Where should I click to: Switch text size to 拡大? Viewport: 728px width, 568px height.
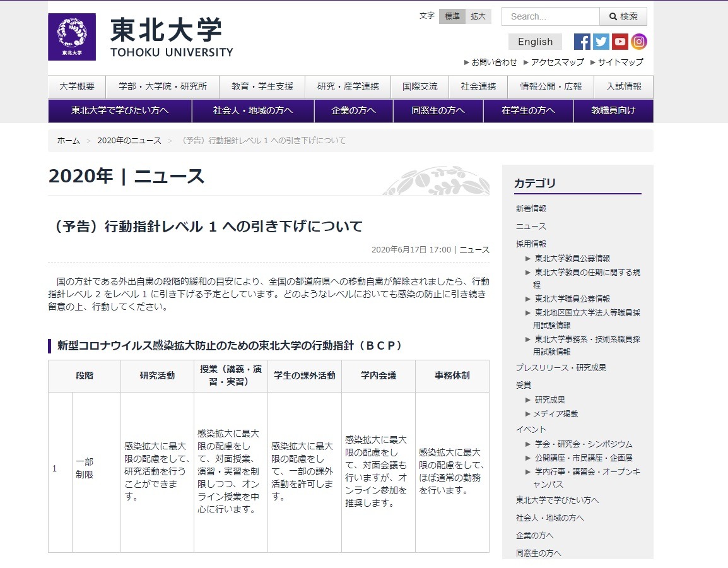[478, 16]
